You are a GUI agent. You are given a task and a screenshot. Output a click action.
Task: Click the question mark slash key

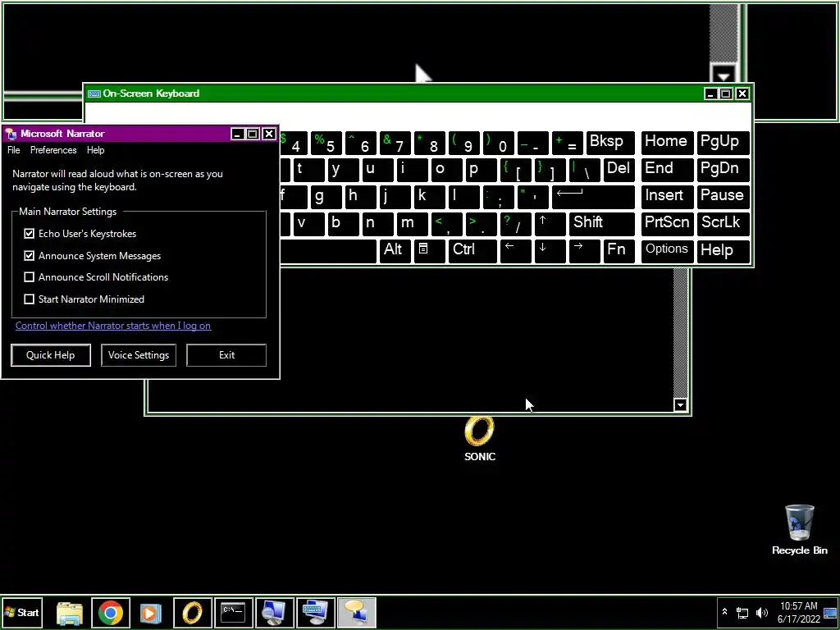(x=515, y=223)
